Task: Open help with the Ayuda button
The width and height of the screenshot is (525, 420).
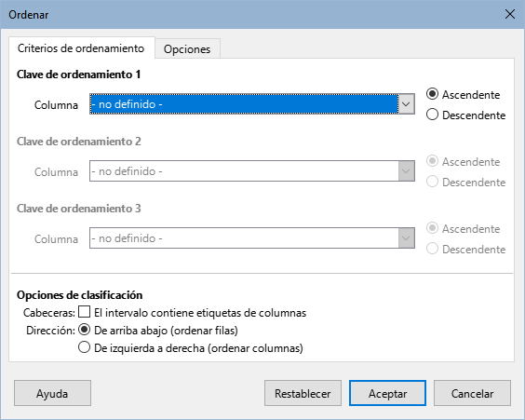Action: pyautogui.click(x=52, y=393)
